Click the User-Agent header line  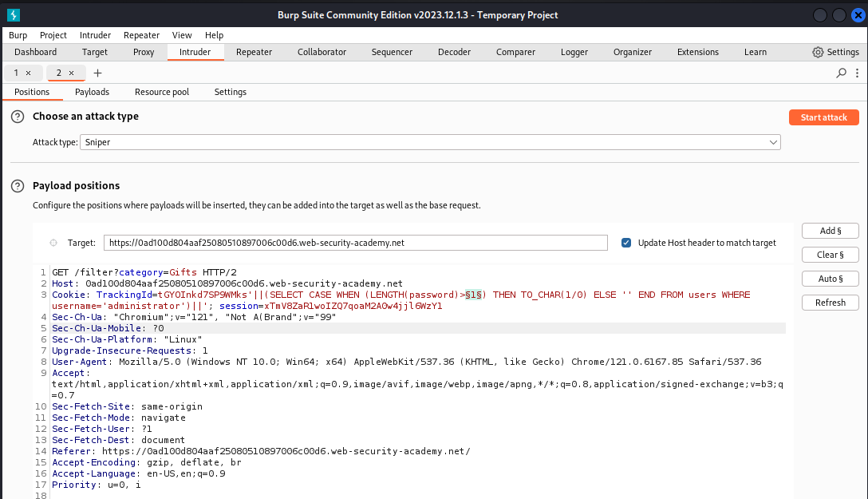coord(407,362)
